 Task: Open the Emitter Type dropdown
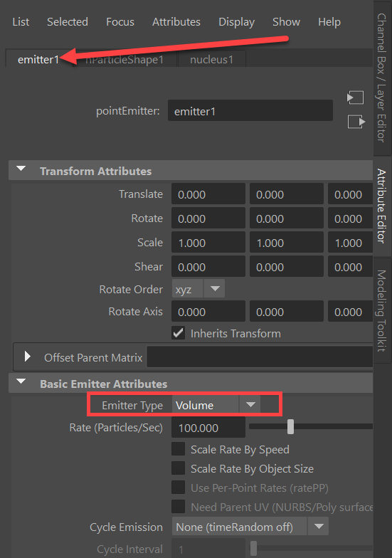click(216, 404)
